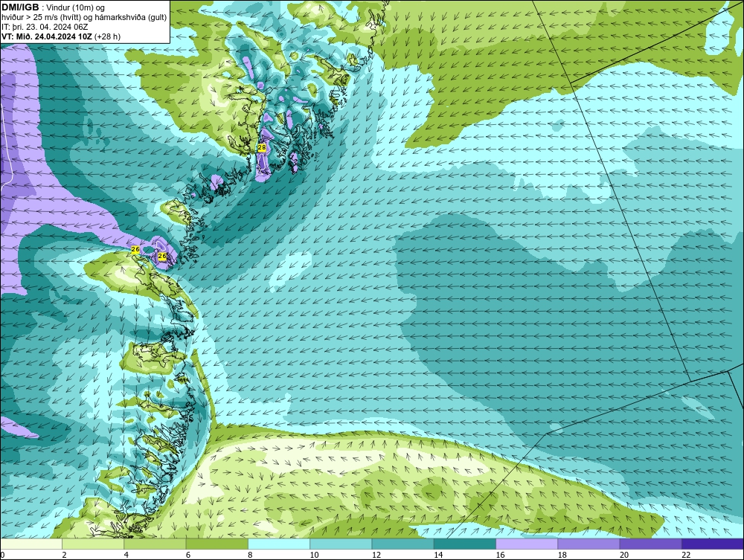Click the legend scale value 6
The width and height of the screenshot is (744, 560).
tap(188, 555)
